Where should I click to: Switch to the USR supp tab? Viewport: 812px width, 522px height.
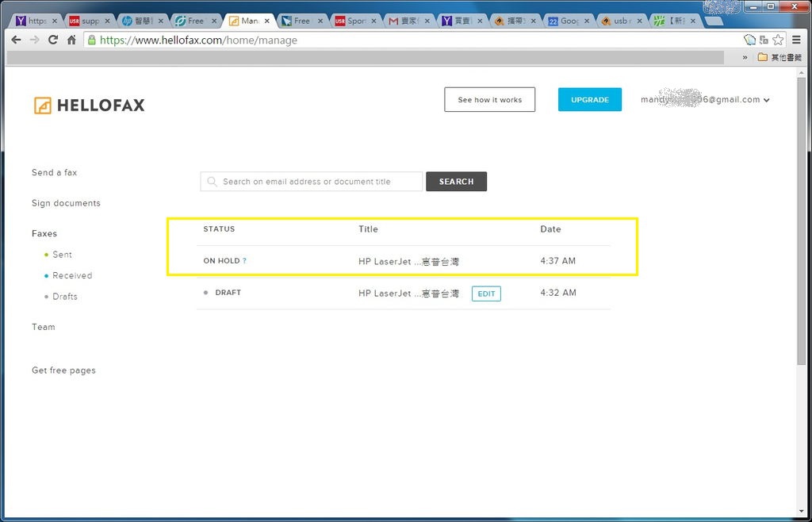[89, 21]
